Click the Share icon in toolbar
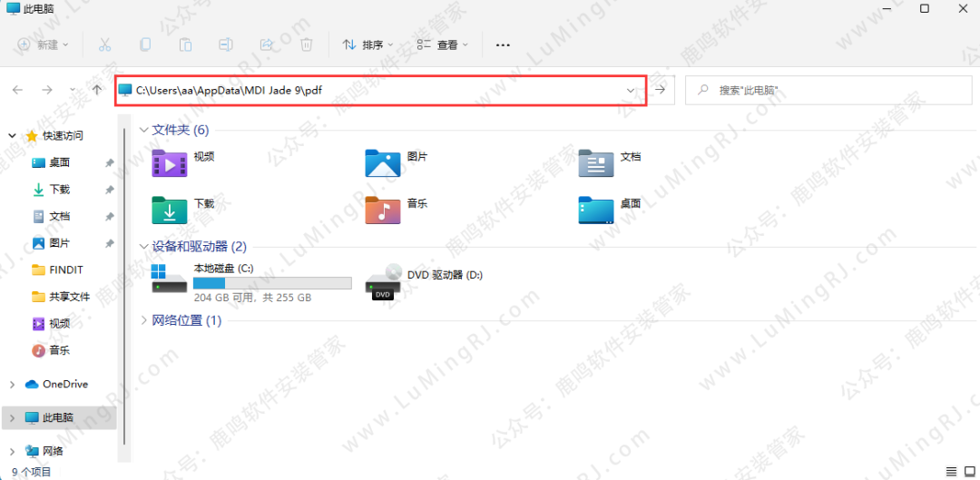The height and width of the screenshot is (480, 980). pyautogui.click(x=267, y=44)
